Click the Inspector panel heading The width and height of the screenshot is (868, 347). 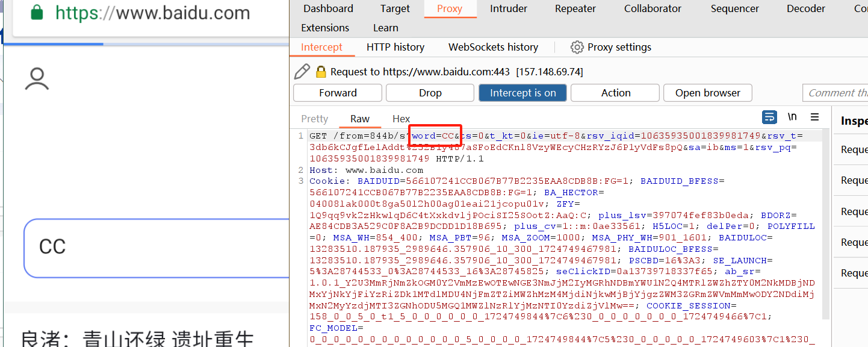[854, 121]
